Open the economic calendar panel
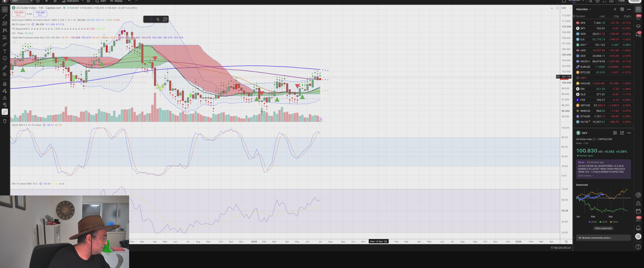Image resolution: width=644 pixels, height=268 pixels. [638, 211]
